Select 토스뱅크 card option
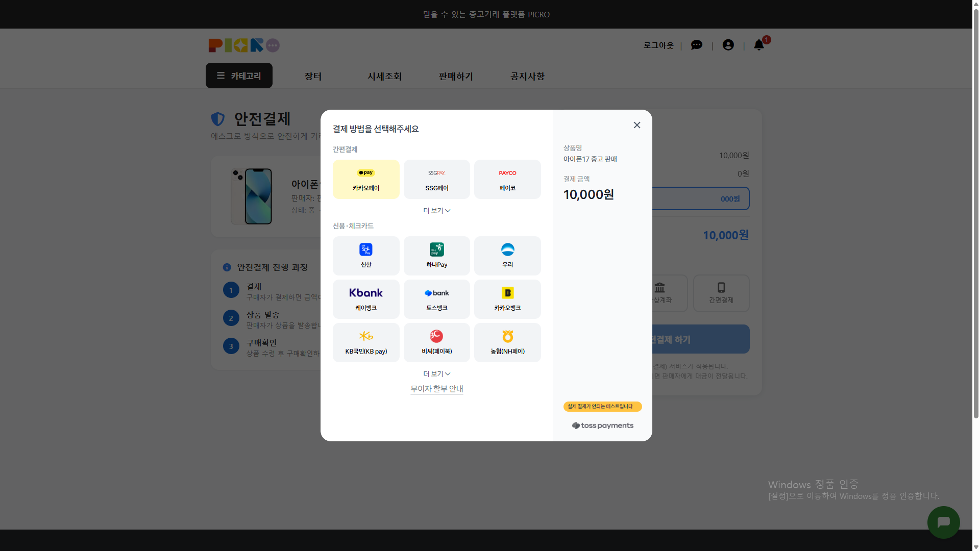 click(x=436, y=299)
